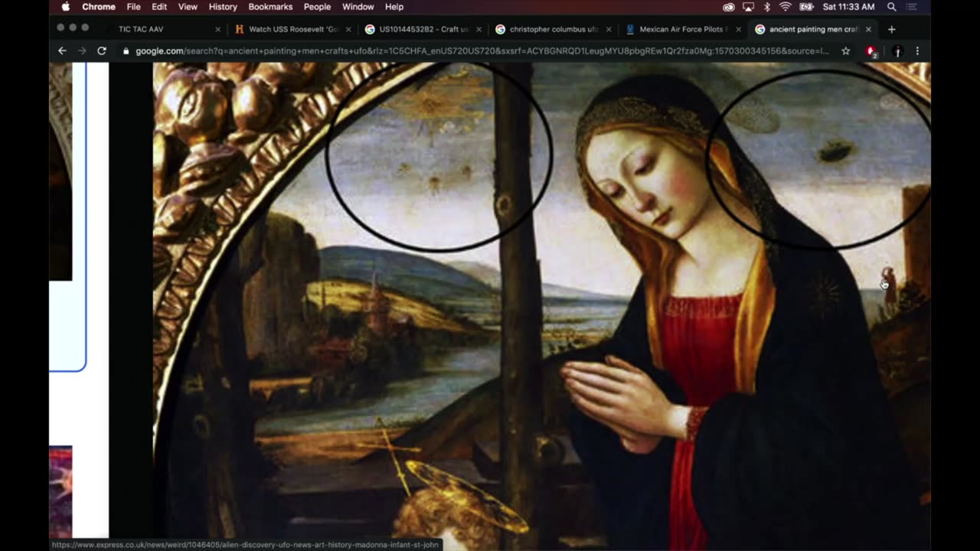Bookmark this page with the star icon
This screenshot has width=980, height=551.
(x=845, y=51)
